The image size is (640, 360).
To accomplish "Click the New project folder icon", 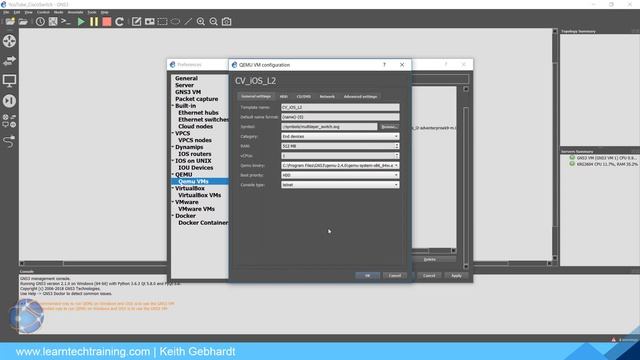I will coord(10,22).
